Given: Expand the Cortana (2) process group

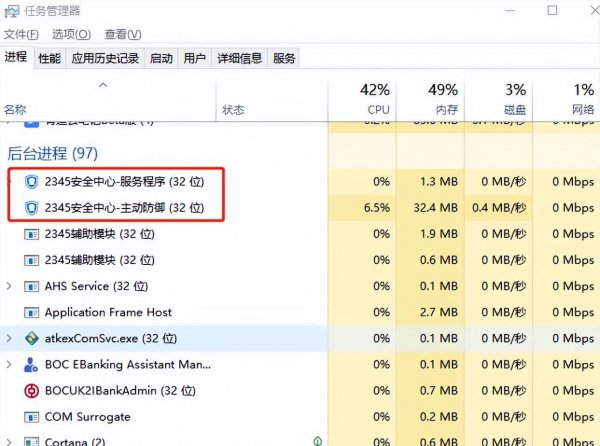Looking at the screenshot, I should click(9, 442).
